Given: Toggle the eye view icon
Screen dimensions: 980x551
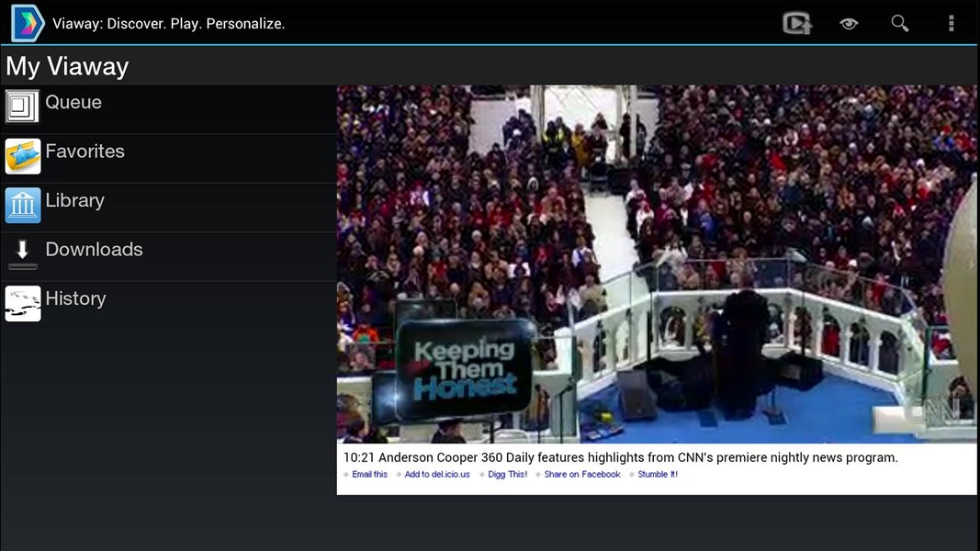Looking at the screenshot, I should (848, 24).
